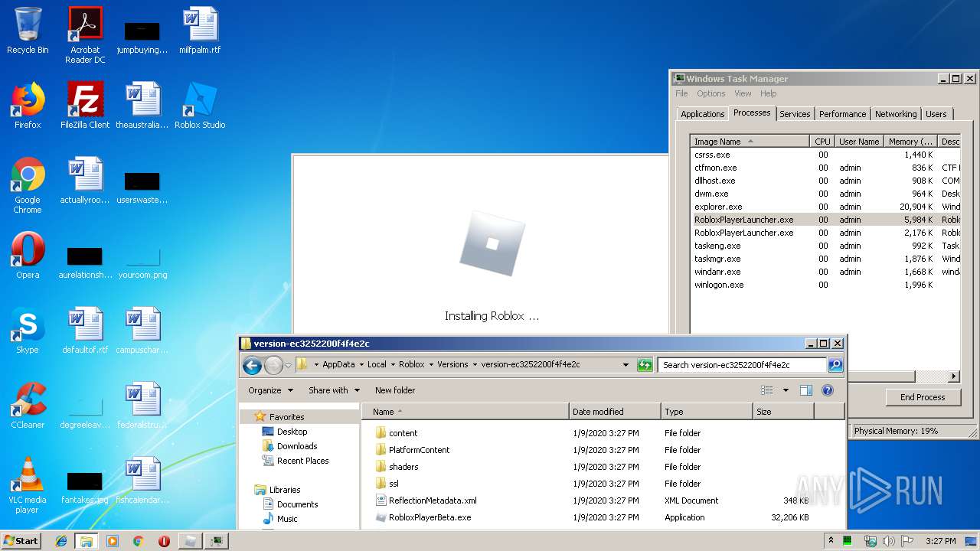This screenshot has height=551, width=980.
Task: Open the Organize dropdown menu
Action: click(270, 390)
